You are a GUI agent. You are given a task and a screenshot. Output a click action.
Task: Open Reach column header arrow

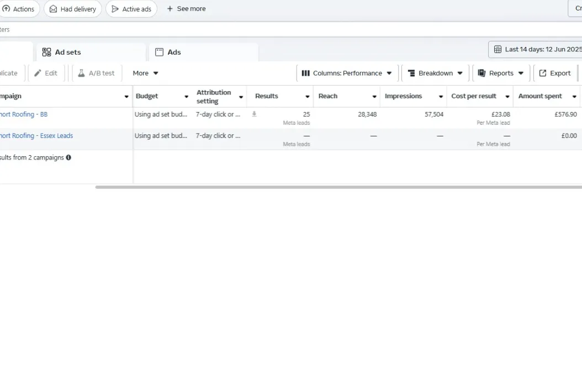pos(374,97)
